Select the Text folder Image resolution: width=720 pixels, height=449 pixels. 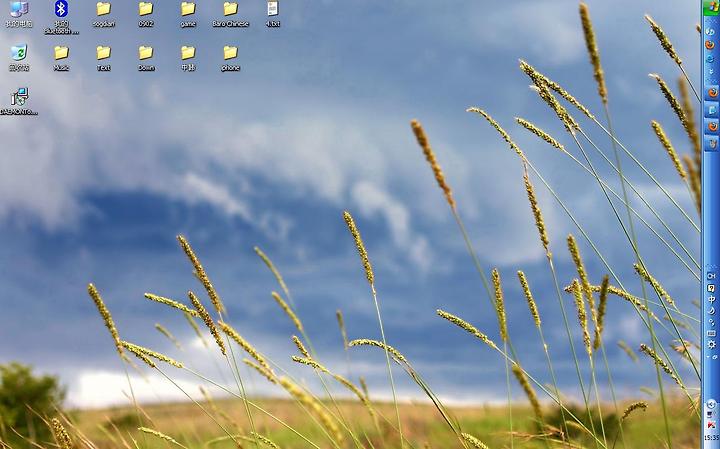point(103,58)
